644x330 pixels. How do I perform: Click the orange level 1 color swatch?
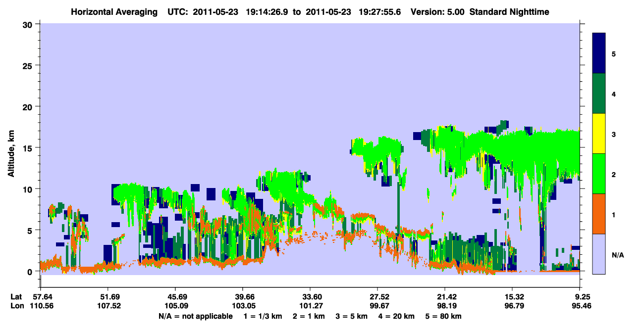pyautogui.click(x=599, y=214)
